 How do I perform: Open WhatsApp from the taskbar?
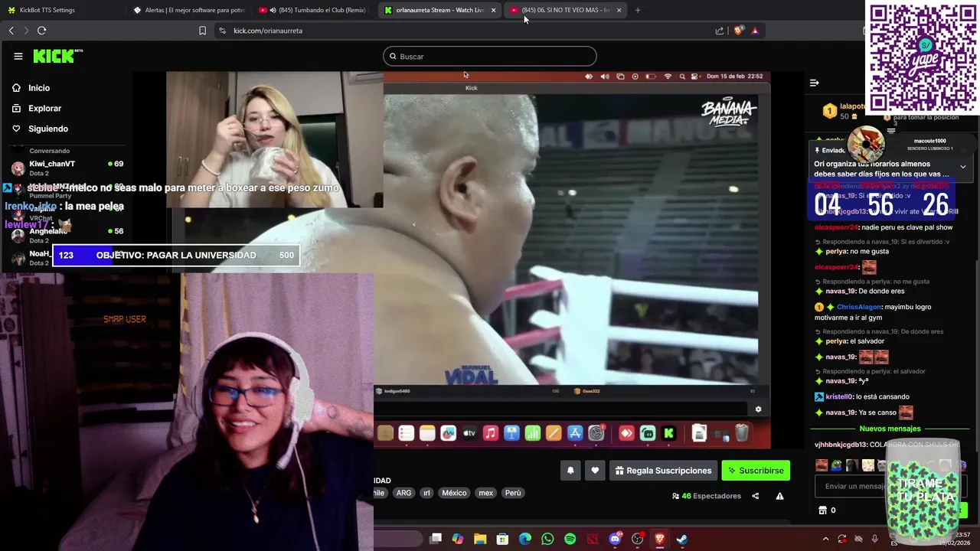pyautogui.click(x=547, y=539)
